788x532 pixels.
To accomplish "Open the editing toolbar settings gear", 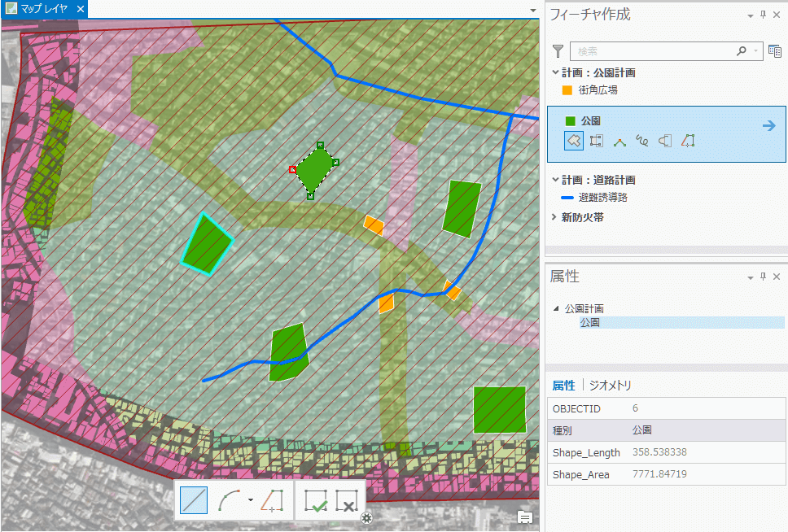I will [367, 518].
